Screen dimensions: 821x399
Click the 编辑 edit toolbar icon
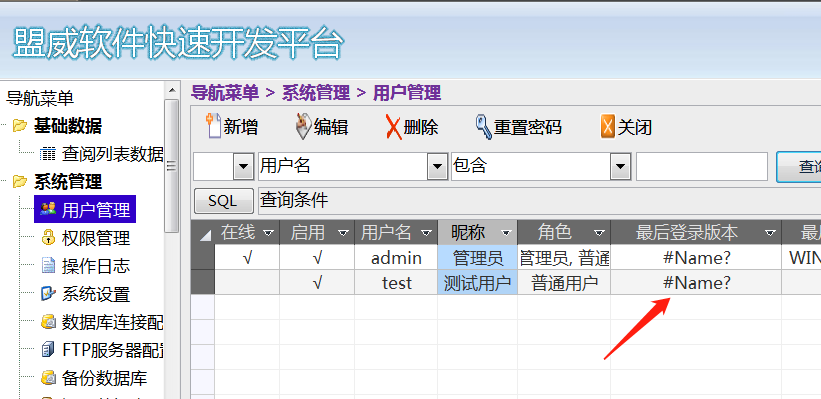pos(303,126)
